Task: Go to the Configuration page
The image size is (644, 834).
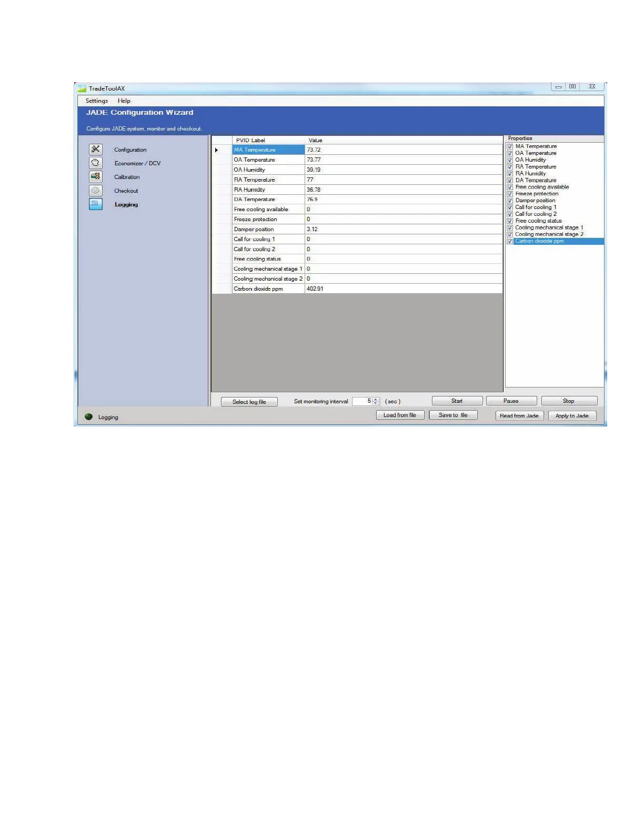Action: pos(130,150)
